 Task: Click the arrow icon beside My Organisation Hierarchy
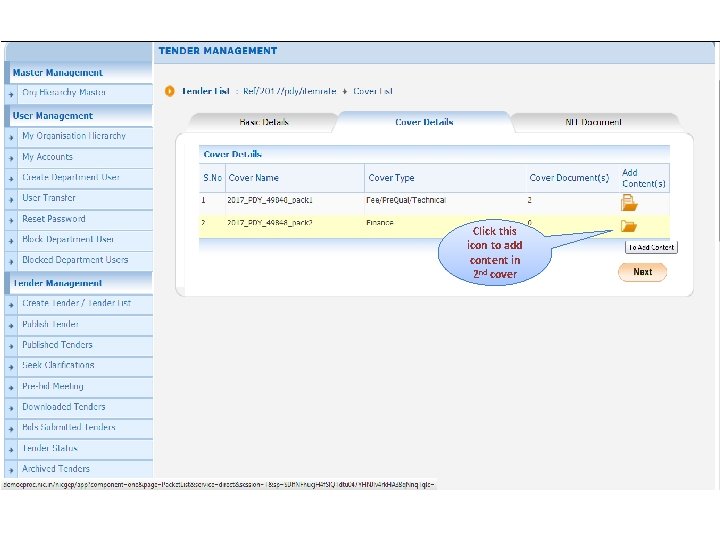point(11,137)
